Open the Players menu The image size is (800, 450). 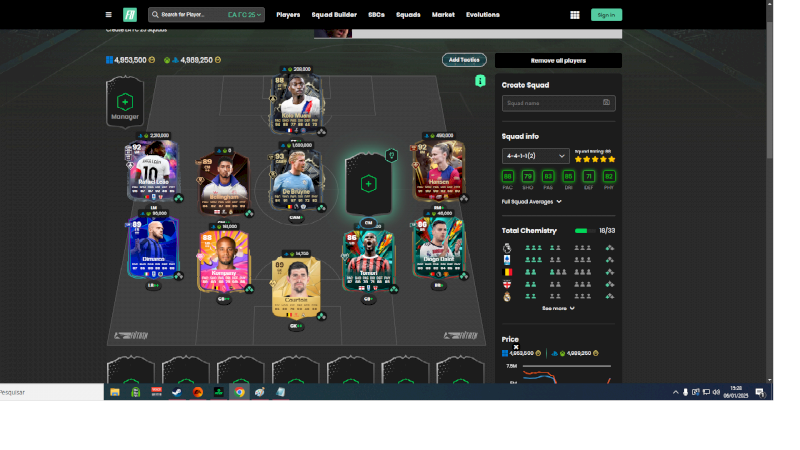[288, 15]
